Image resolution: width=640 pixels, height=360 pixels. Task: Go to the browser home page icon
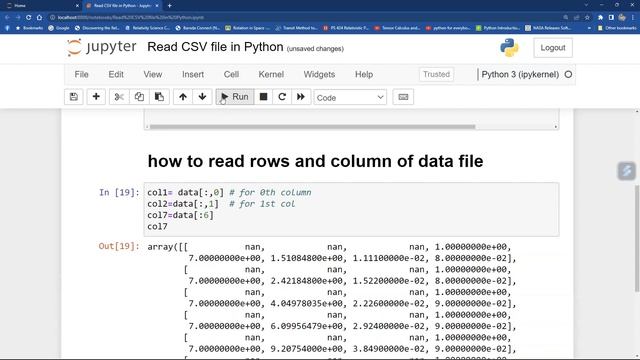click(39, 18)
